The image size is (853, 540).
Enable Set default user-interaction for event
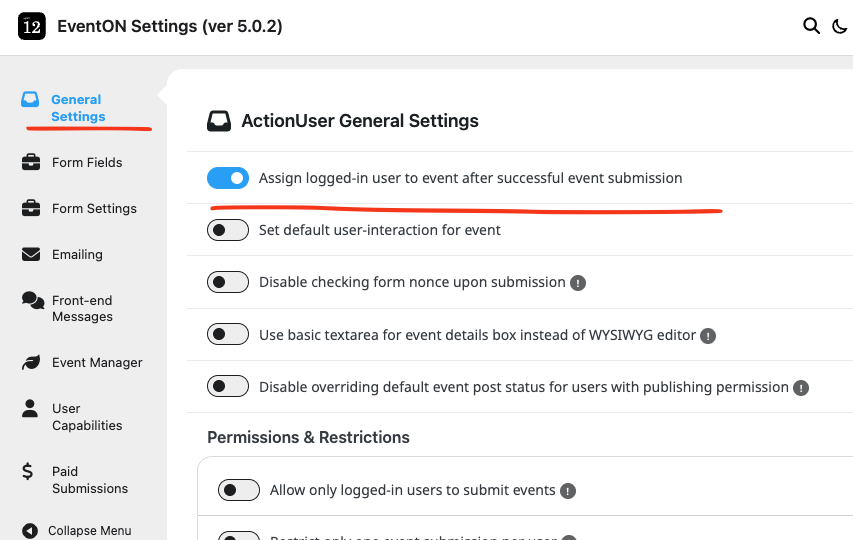228,230
